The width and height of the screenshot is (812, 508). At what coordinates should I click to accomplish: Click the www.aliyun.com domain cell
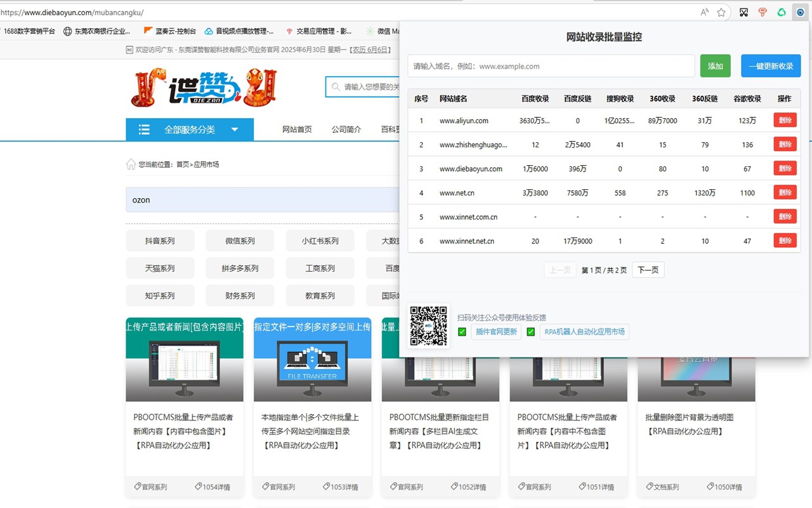464,121
